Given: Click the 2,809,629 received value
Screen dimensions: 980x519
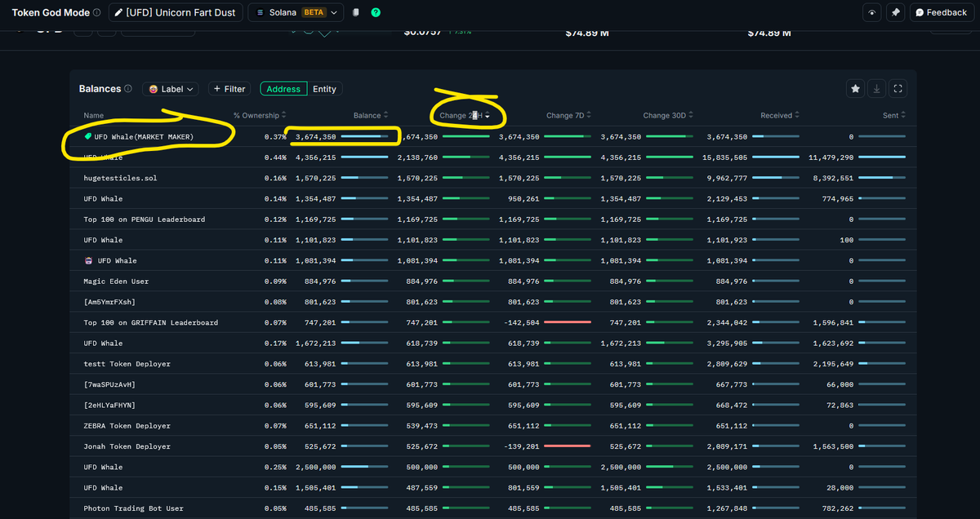Looking at the screenshot, I should [x=728, y=364].
